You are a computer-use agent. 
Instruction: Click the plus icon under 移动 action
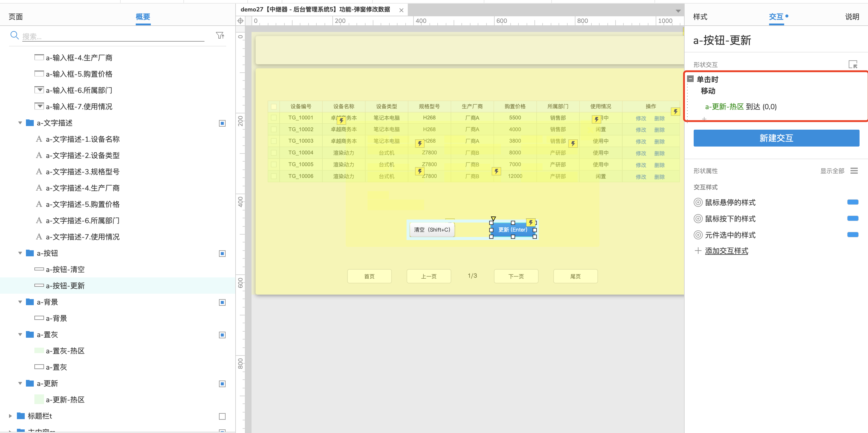(704, 119)
